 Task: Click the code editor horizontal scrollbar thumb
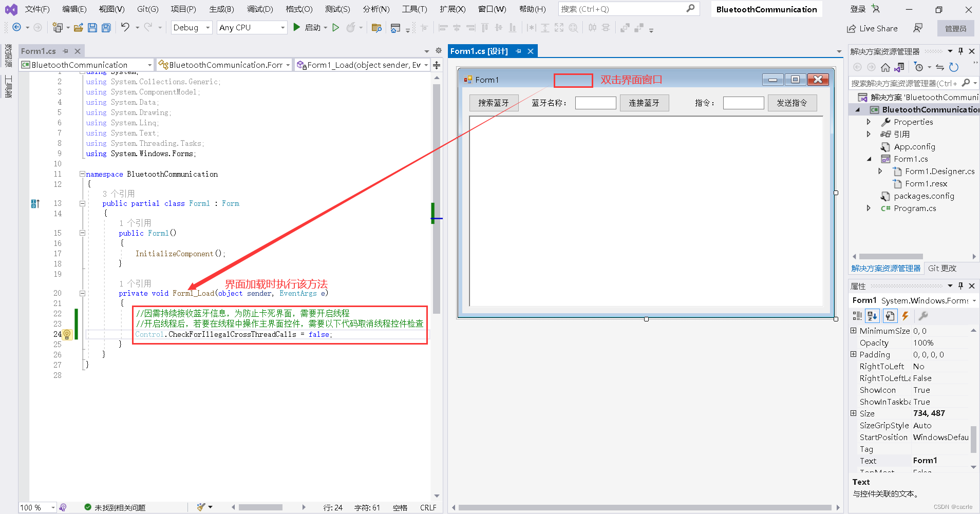pos(260,507)
